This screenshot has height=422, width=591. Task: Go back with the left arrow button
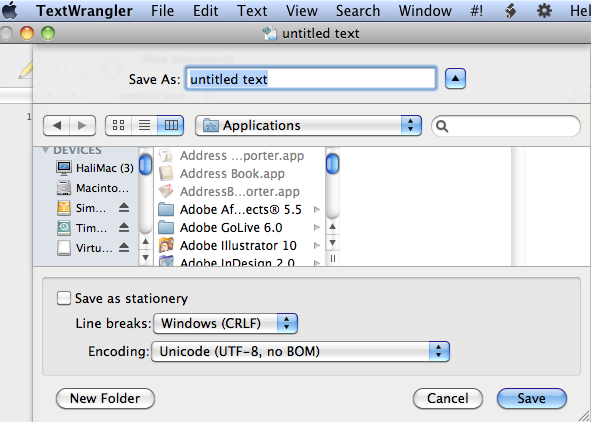click(x=57, y=125)
